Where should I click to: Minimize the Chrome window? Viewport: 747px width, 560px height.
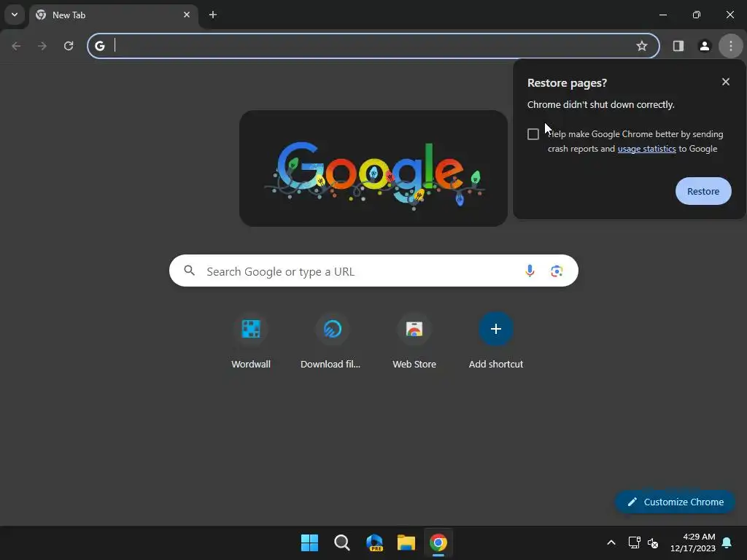[x=662, y=15]
